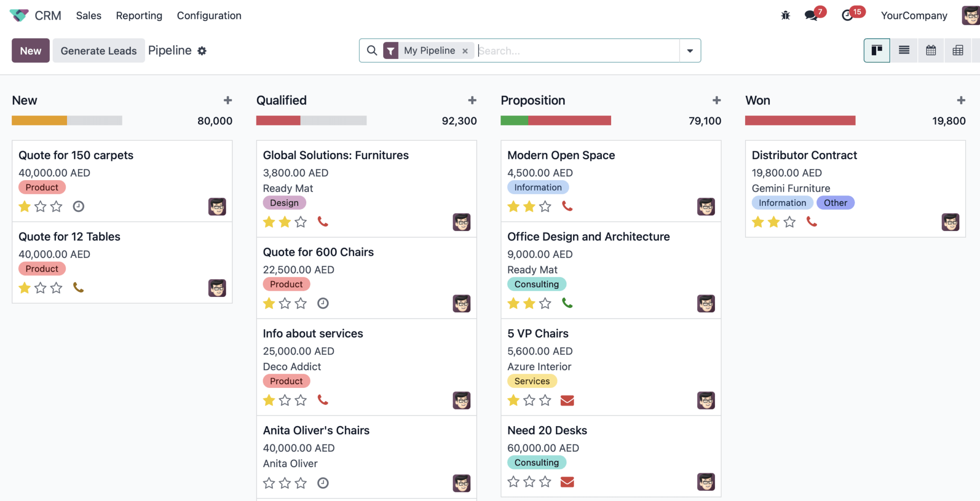
Task: Open the search options dropdown arrow
Action: tap(690, 50)
